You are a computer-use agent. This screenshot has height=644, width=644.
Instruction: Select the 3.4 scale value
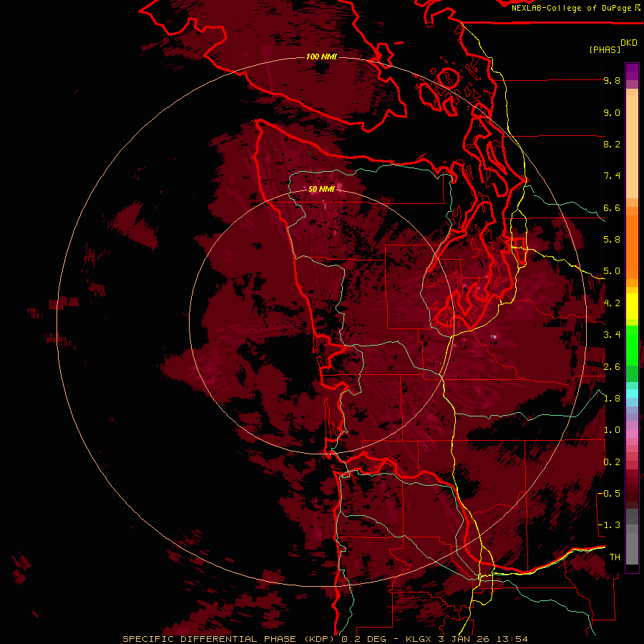click(x=612, y=335)
